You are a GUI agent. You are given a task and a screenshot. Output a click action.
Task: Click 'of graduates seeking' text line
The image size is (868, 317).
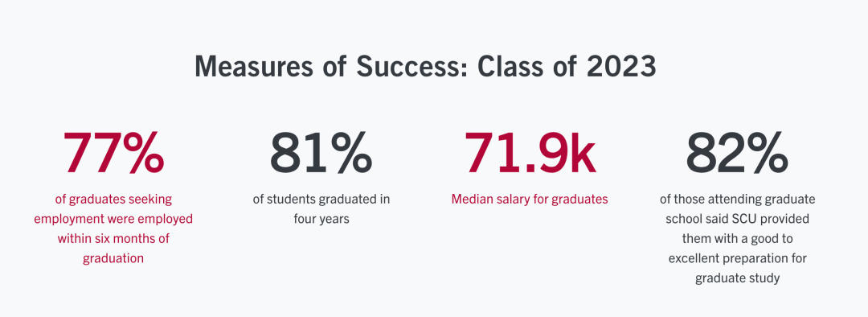point(113,199)
